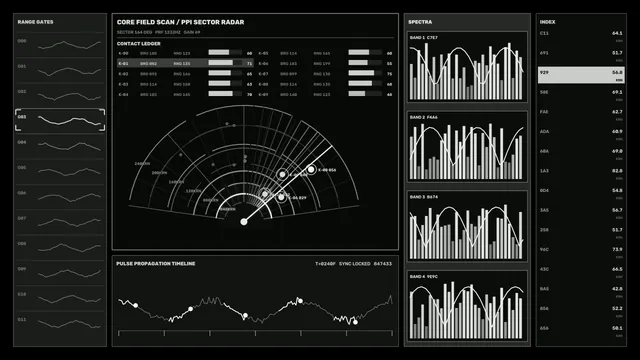Select index entry 3A5
The image size is (640, 360).
[x=581, y=213]
